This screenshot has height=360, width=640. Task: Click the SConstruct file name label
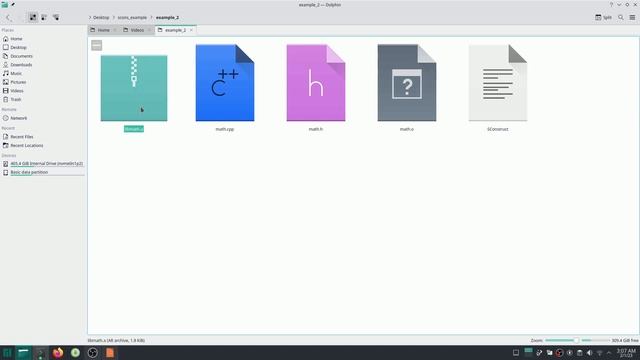point(498,129)
